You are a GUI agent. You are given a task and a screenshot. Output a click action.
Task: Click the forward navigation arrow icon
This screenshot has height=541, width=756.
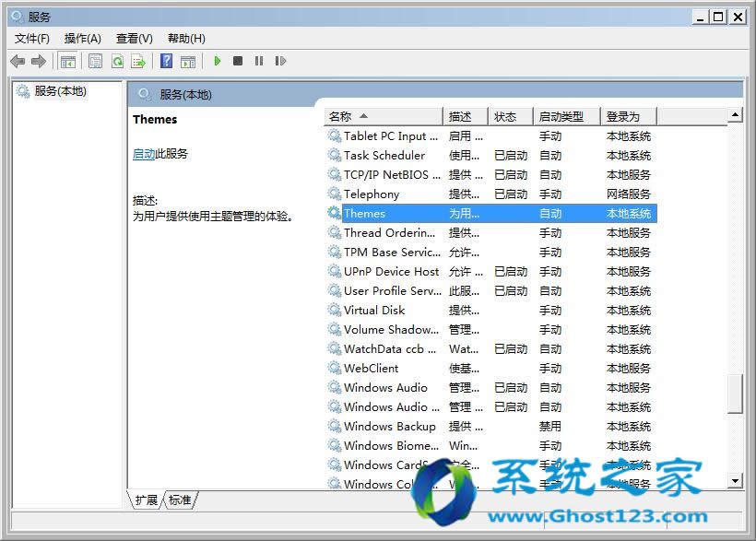tap(38, 61)
